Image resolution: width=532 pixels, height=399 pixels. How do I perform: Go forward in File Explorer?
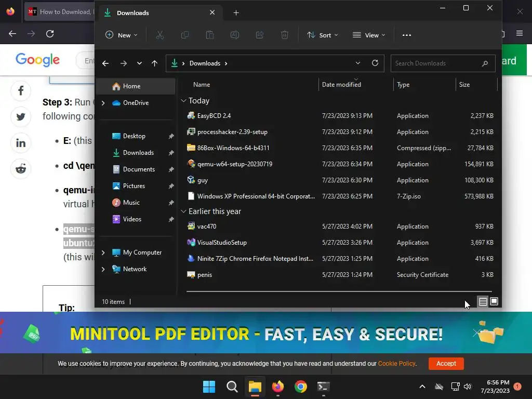124,63
